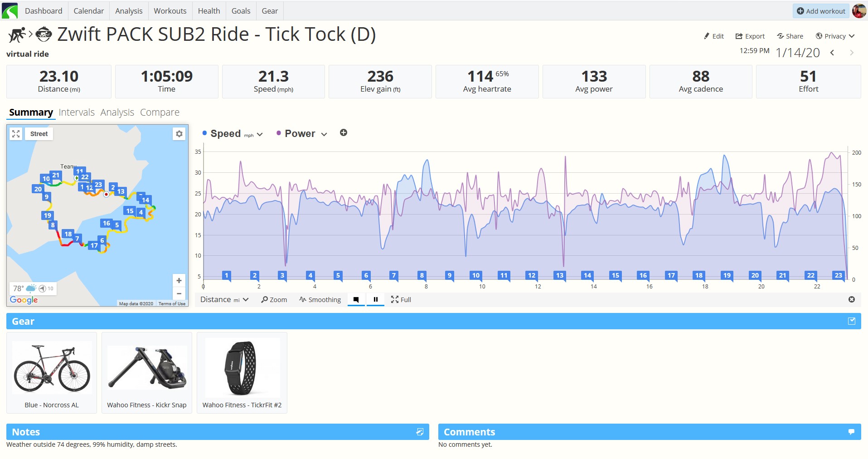Edit notes using the Notes header icon

420,432
